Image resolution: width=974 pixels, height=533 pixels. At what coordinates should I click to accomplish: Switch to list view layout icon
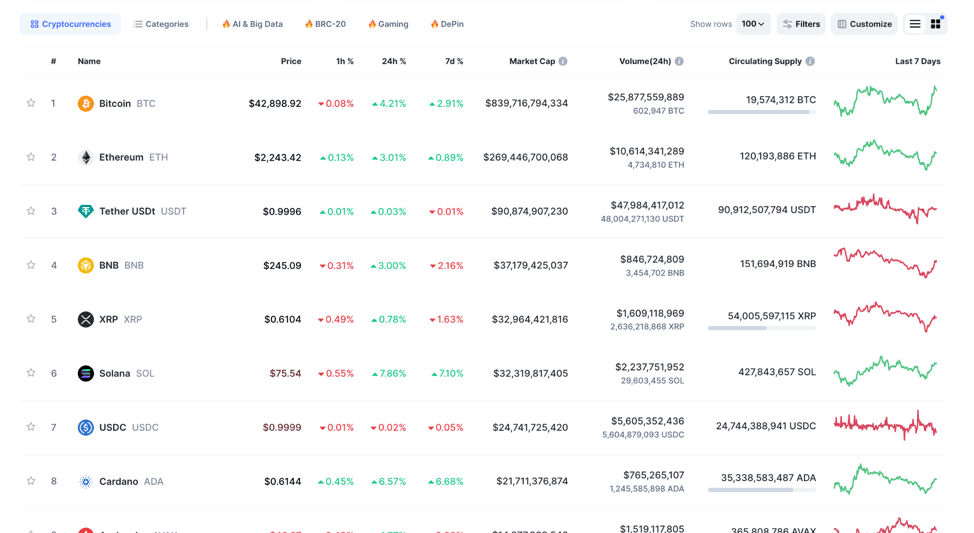[914, 24]
